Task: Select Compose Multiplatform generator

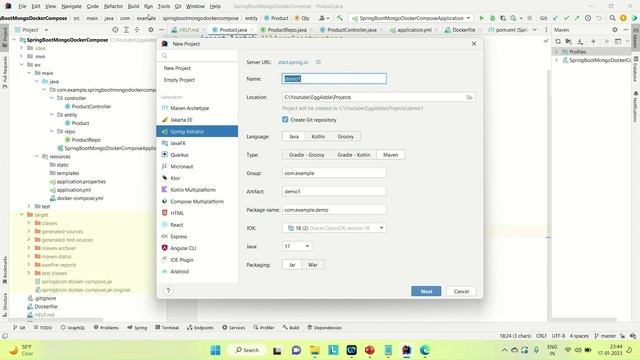Action: pyautogui.click(x=197, y=202)
